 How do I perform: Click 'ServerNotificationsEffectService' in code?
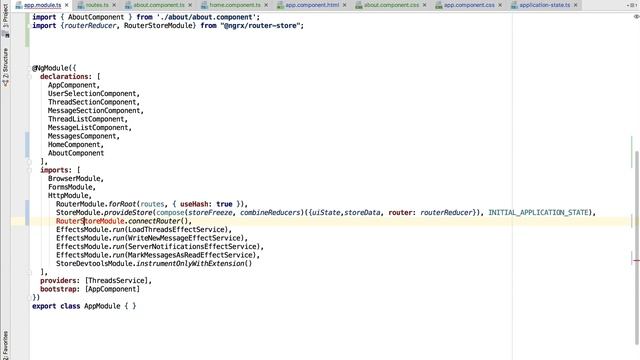pyautogui.click(x=192, y=247)
